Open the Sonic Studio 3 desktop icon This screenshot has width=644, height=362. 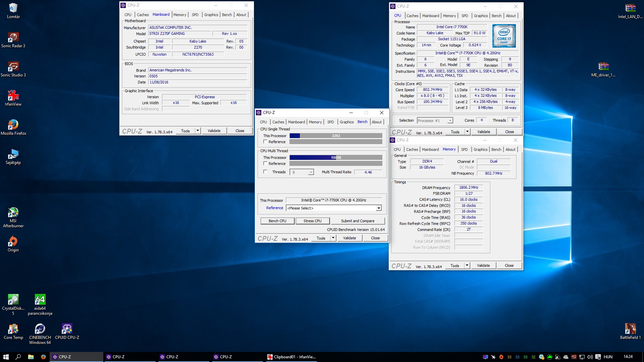[x=13, y=69]
